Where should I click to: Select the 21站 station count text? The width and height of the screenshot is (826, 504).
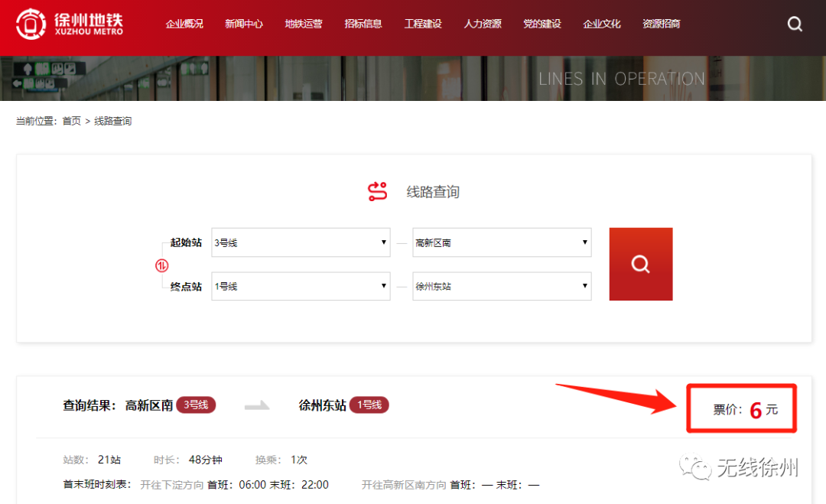pyautogui.click(x=109, y=460)
